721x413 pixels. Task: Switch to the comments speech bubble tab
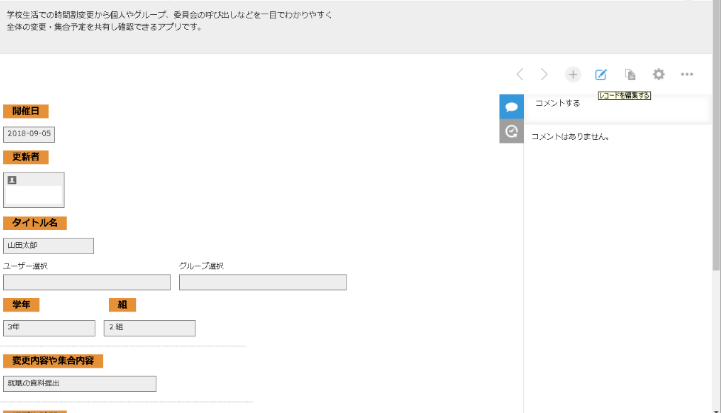(x=511, y=107)
